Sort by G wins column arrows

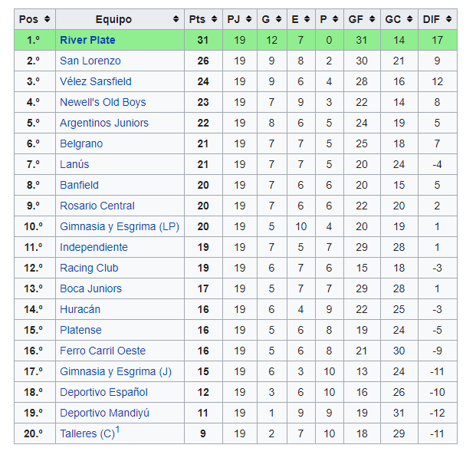tap(279, 19)
